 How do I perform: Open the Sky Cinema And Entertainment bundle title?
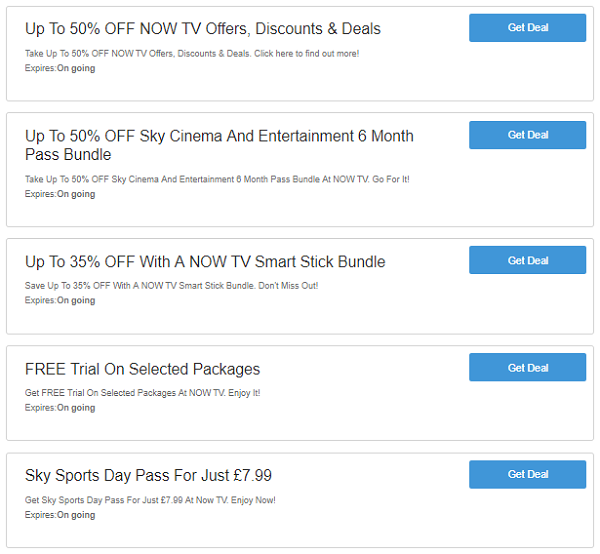pyautogui.click(x=219, y=145)
